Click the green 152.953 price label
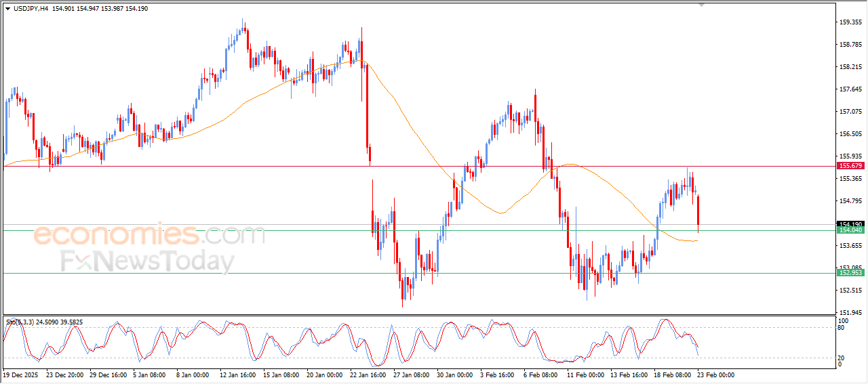The width and height of the screenshot is (868, 384). coord(850,273)
